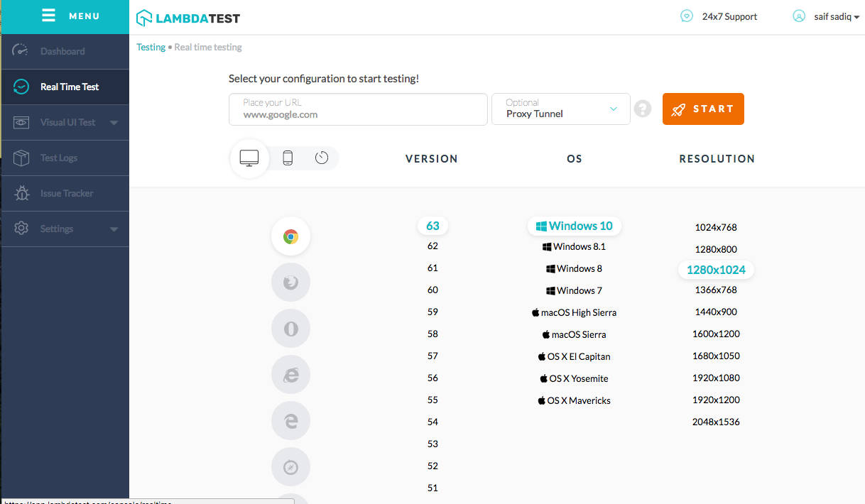865x504 pixels.
Task: Switch to mobile device testing icon
Action: click(287, 158)
